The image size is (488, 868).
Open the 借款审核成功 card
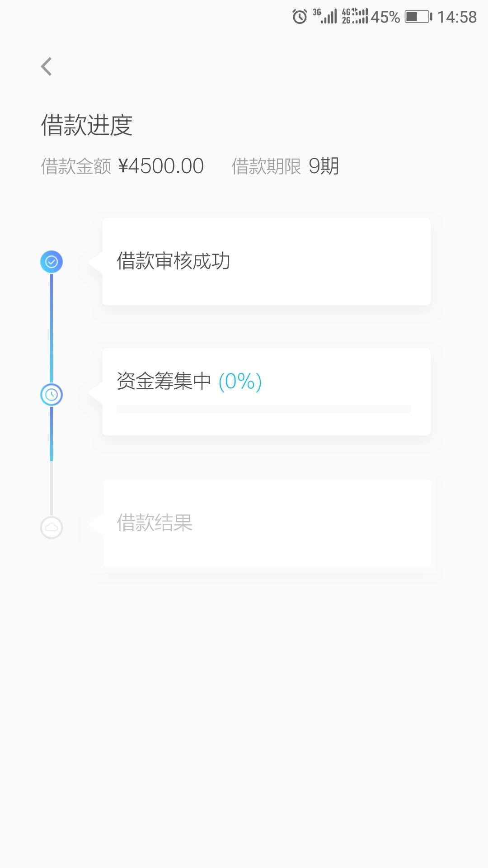click(267, 262)
